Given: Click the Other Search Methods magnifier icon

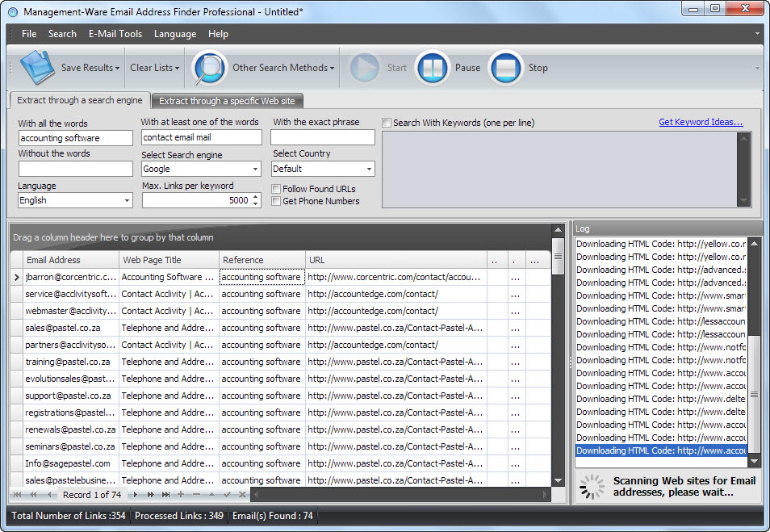Looking at the screenshot, I should coord(209,68).
